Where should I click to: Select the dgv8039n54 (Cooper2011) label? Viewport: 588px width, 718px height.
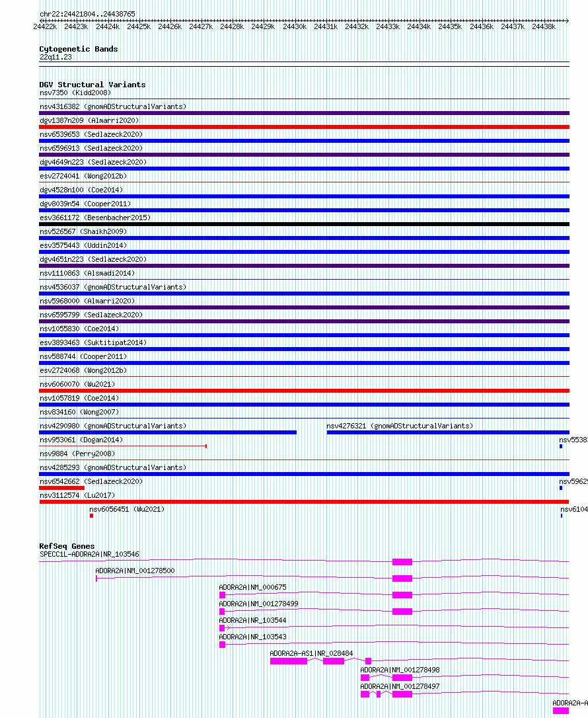pyautogui.click(x=85, y=204)
